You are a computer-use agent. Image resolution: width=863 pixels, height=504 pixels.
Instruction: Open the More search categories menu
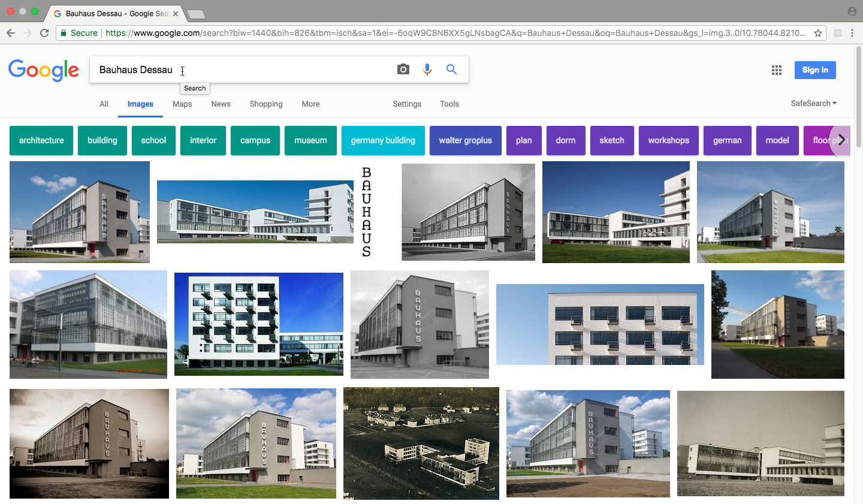pyautogui.click(x=310, y=104)
